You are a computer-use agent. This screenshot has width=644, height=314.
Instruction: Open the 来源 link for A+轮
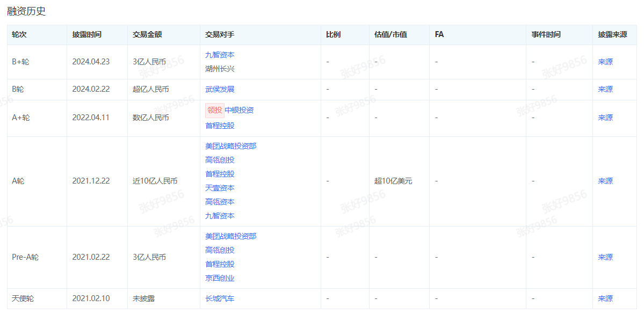(x=605, y=118)
